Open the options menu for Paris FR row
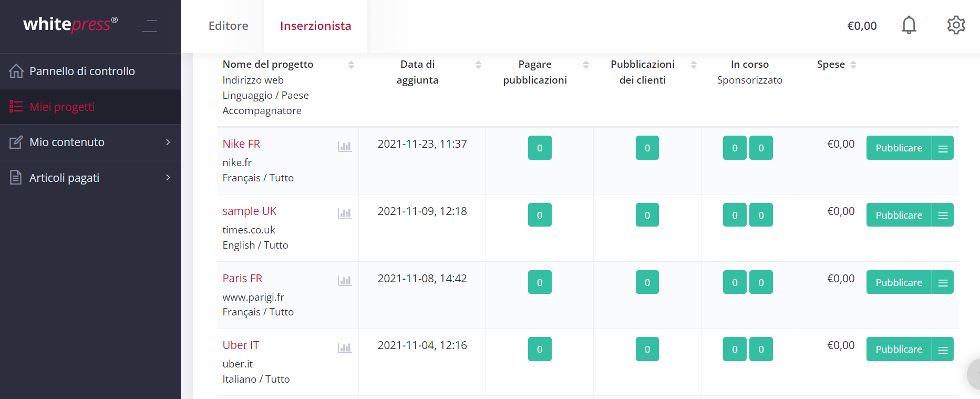980x399 pixels. tap(943, 282)
